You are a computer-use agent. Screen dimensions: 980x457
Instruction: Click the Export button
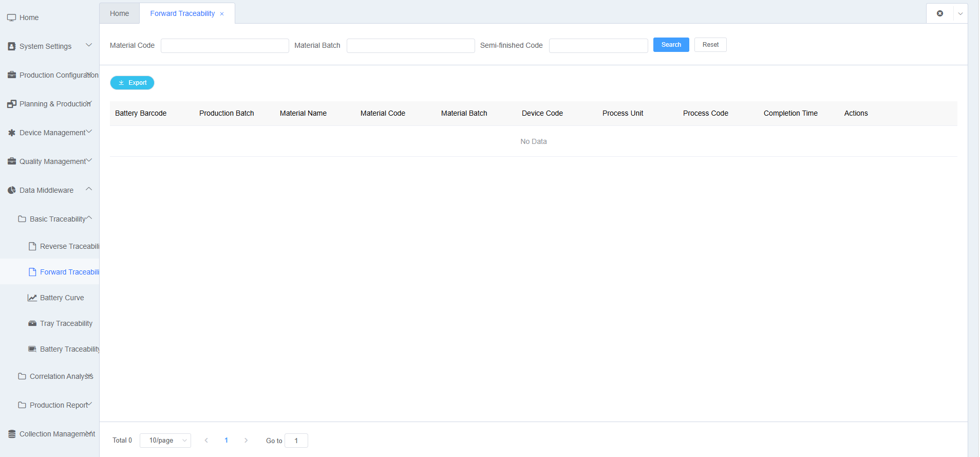point(132,83)
